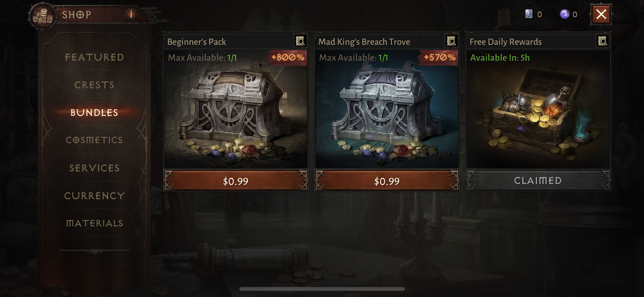Buy Mad King's Breach Trove for $0.99
Viewport: 644px width, 297px height.
(x=387, y=181)
